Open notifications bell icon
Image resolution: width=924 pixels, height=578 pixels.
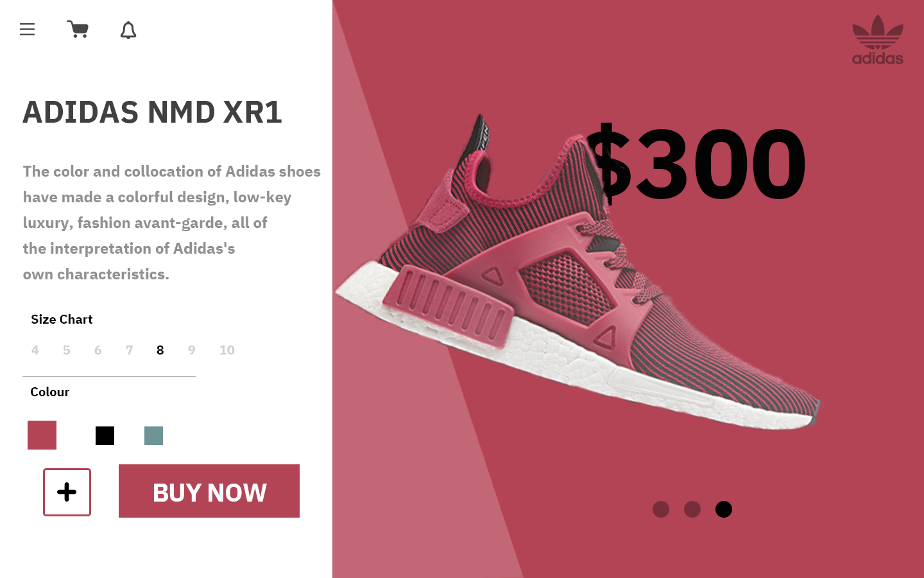[128, 30]
